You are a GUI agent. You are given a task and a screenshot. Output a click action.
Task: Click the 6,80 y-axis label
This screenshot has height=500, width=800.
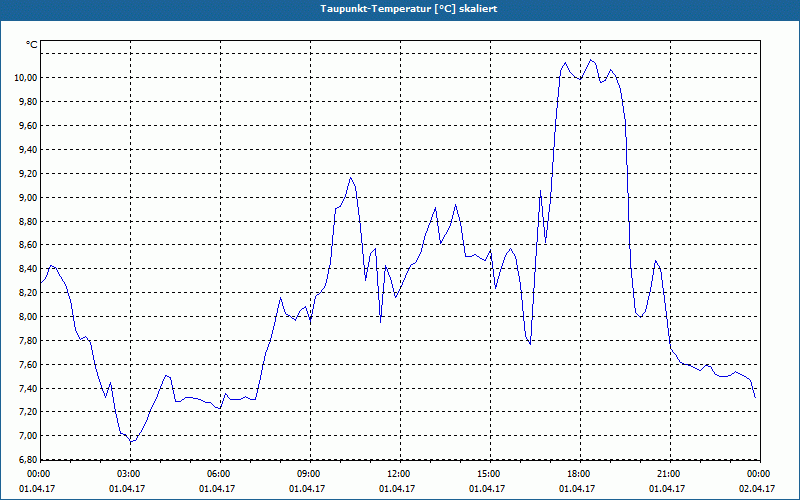coord(28,460)
